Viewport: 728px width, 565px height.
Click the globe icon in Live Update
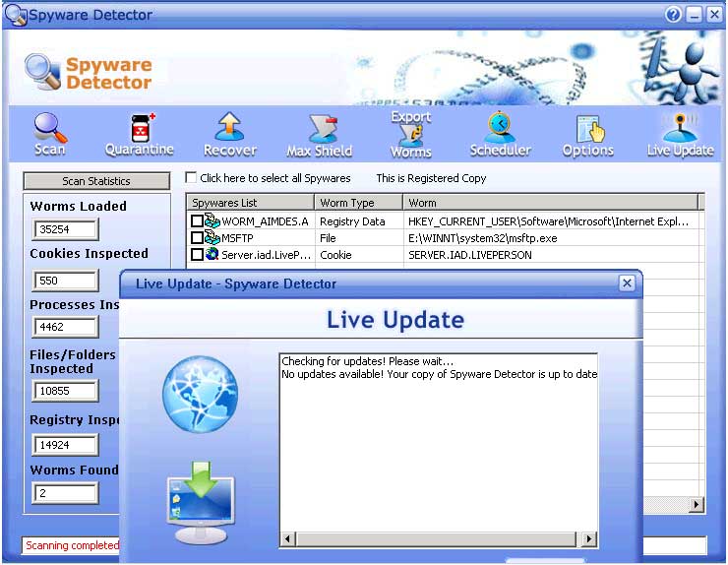point(200,394)
